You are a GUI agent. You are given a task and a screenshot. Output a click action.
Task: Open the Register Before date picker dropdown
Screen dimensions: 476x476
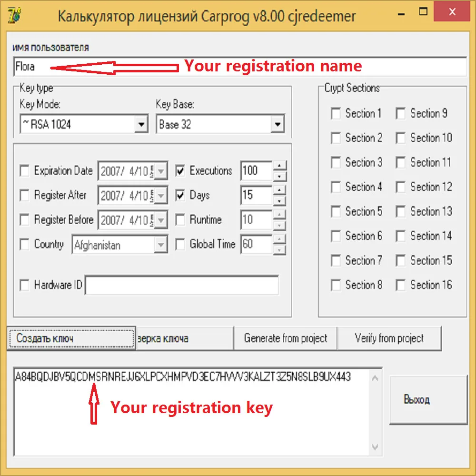[161, 220]
